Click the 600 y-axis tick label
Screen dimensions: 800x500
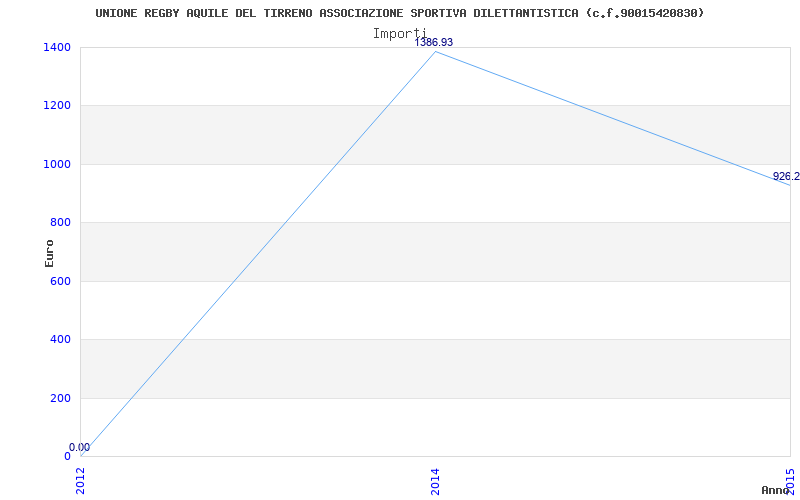coord(61,281)
